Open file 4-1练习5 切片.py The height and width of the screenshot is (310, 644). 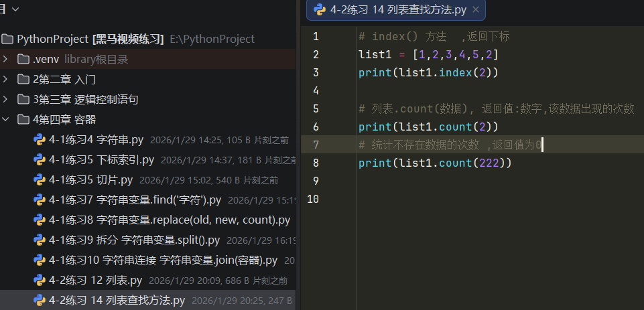[x=90, y=180]
